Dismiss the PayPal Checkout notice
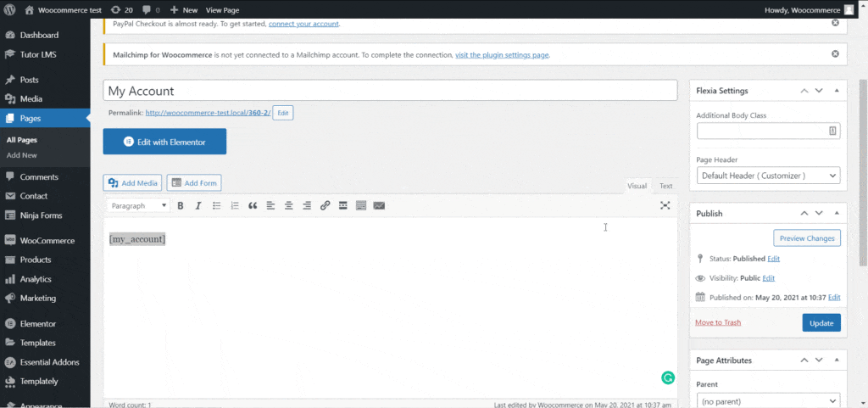This screenshot has height=408, width=868. pos(835,23)
